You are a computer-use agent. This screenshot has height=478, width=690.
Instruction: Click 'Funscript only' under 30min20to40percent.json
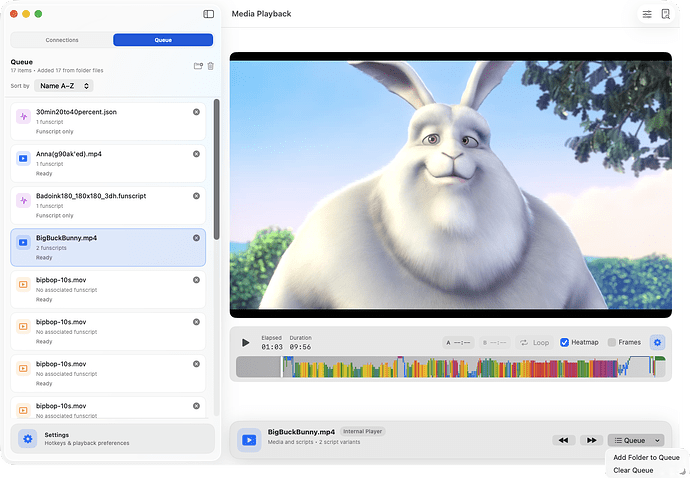tap(55, 132)
